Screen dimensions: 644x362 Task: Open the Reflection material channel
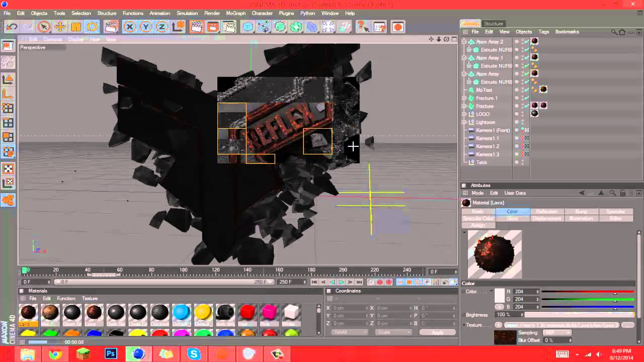pyautogui.click(x=546, y=212)
